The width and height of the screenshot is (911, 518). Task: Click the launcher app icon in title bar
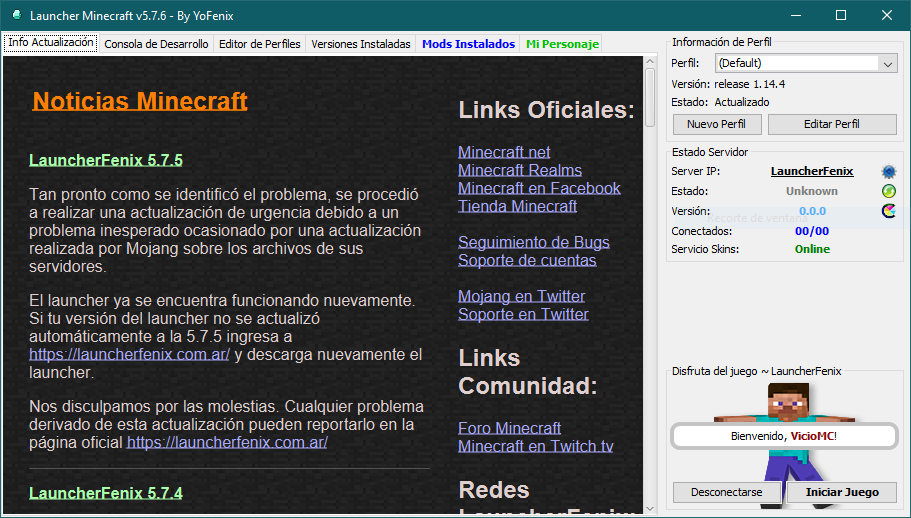pyautogui.click(x=17, y=15)
